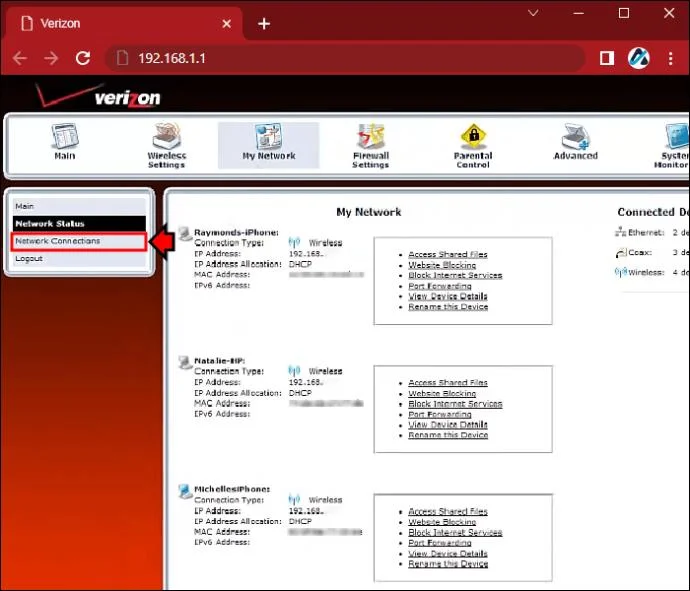Click the Natalie-HP wireless signal icon
Viewport: 690px width, 591px height.
tap(294, 371)
